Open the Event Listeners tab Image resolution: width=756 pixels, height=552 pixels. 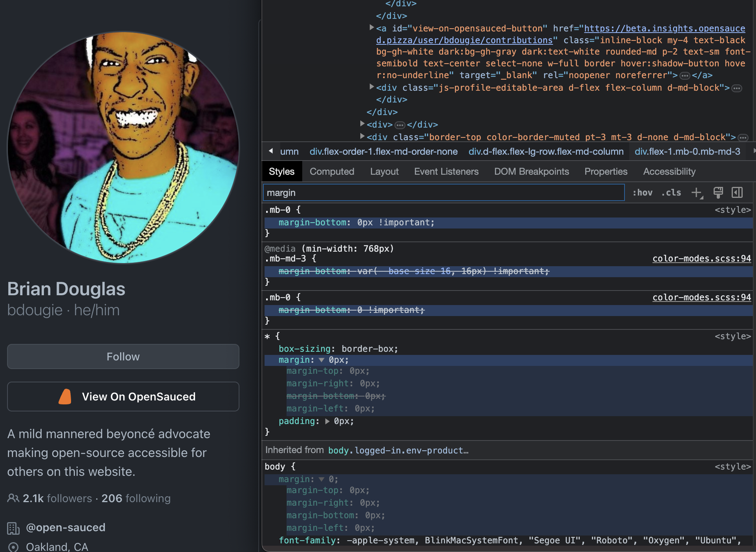[x=446, y=171]
